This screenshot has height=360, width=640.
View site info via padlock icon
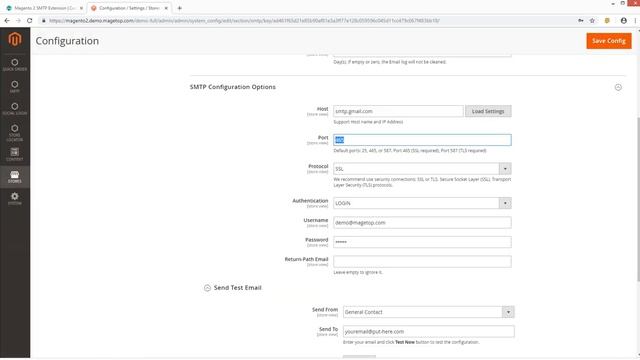44,20
